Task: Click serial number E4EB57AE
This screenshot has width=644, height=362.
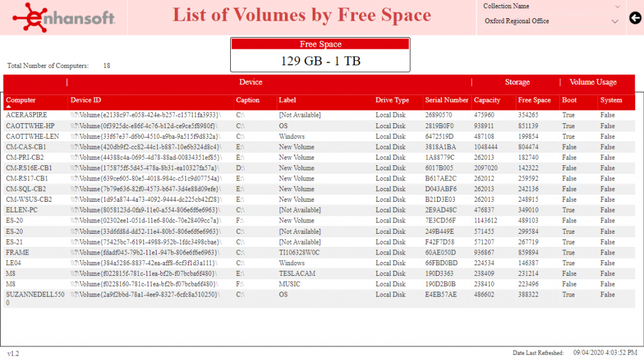Action: (441, 295)
